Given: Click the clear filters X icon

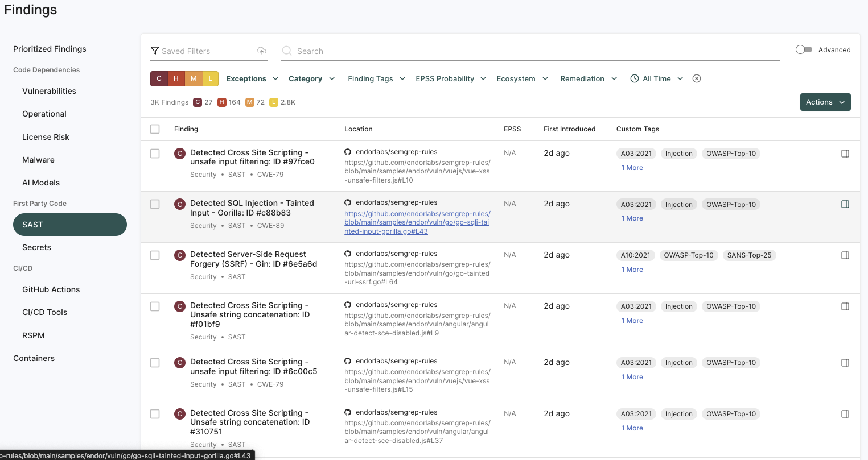Looking at the screenshot, I should click(x=697, y=78).
